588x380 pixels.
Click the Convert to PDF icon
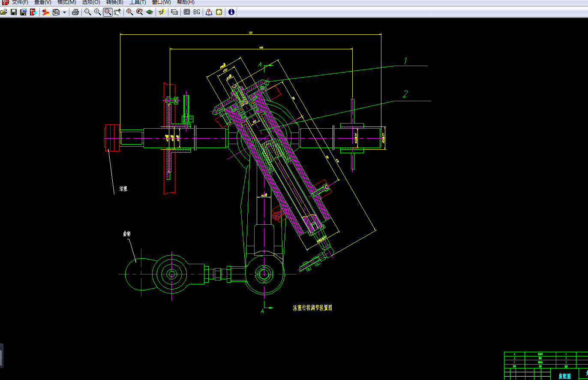point(45,12)
